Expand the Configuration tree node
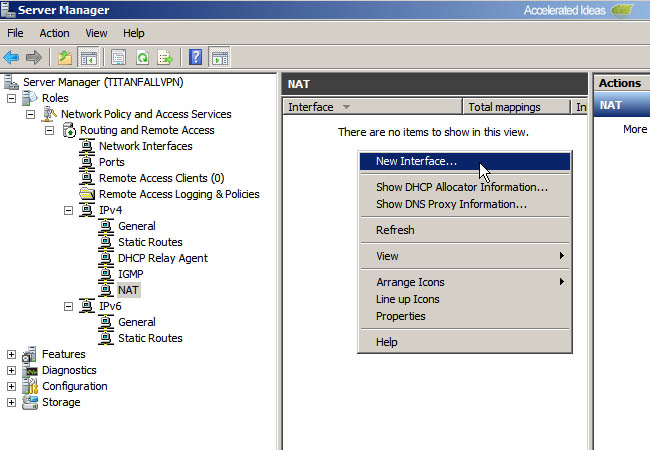This screenshot has width=650, height=450. pos(12,386)
